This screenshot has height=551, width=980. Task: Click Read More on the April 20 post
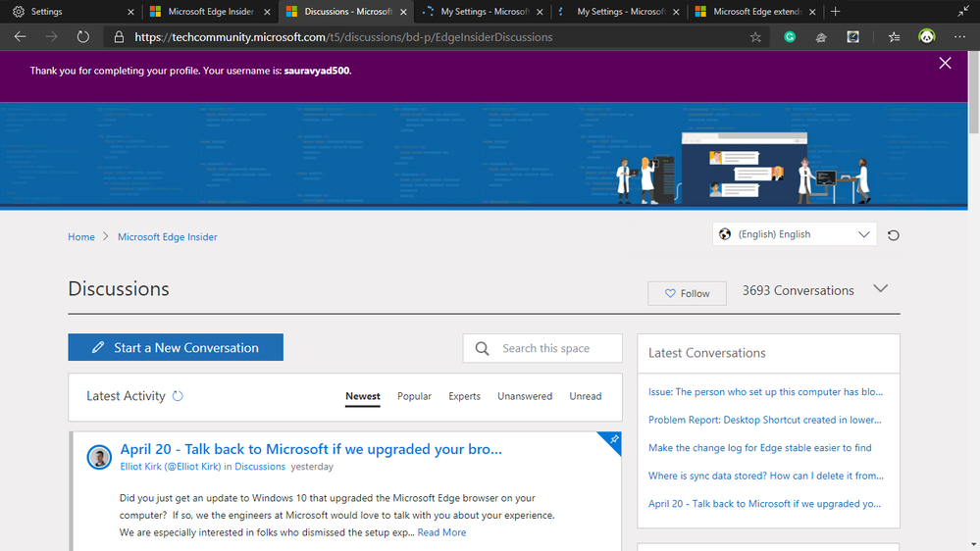[x=441, y=532]
